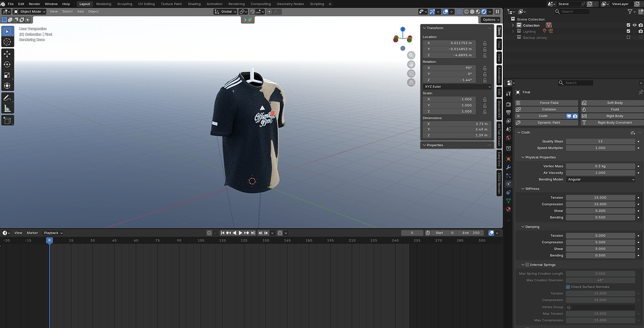Add Fluid physics
Screen dimensions: 644x328
tap(612, 110)
